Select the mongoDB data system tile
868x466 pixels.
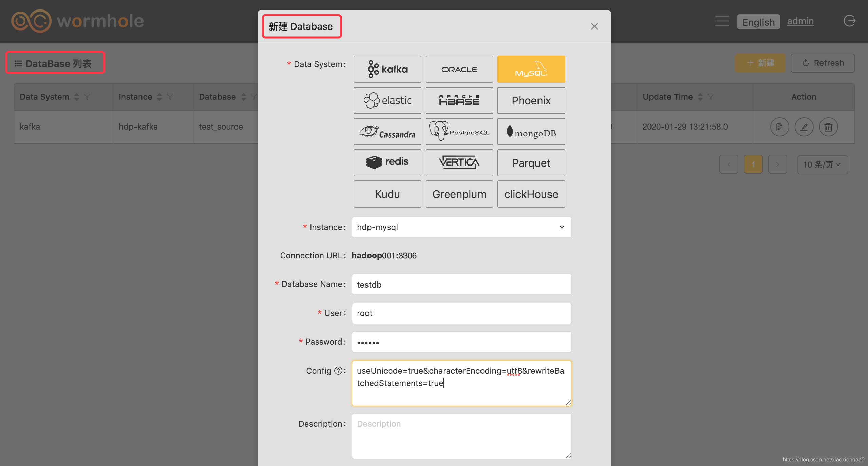pos(531,132)
